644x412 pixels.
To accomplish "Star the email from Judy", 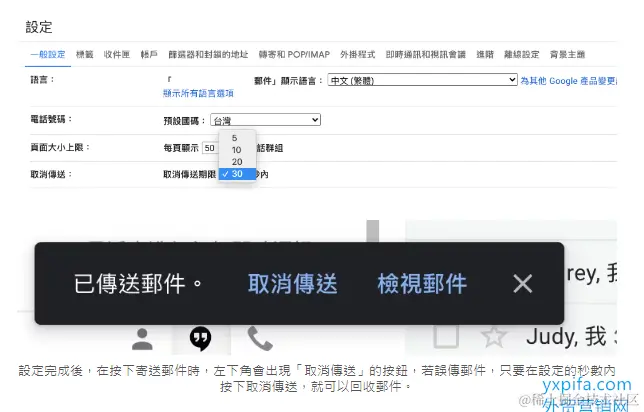I will pyautogui.click(x=493, y=336).
